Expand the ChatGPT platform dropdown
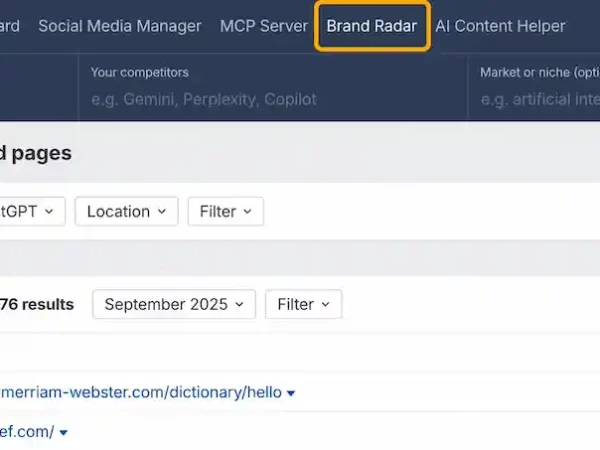The image size is (600, 450). pyautogui.click(x=30, y=211)
